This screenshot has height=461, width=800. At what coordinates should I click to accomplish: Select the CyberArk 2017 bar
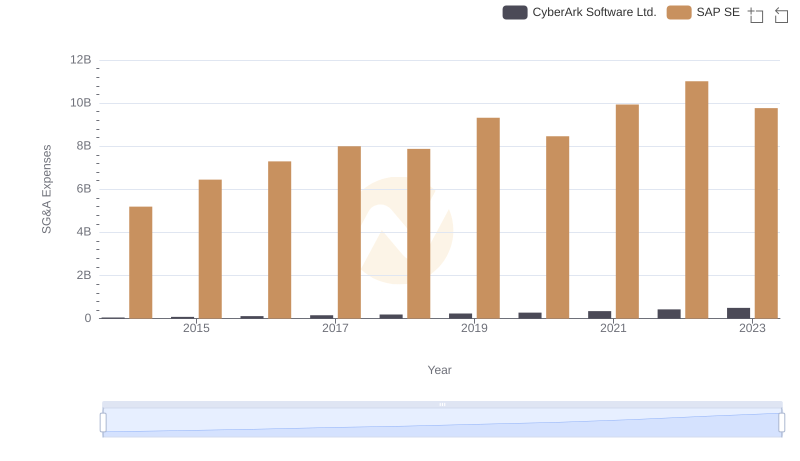click(x=321, y=317)
